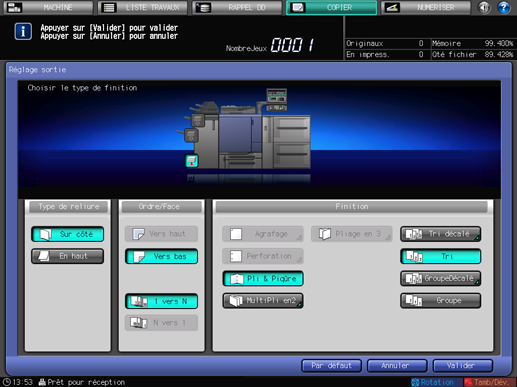Open Tri décalé settings
517x387 pixels.
pyautogui.click(x=440, y=234)
